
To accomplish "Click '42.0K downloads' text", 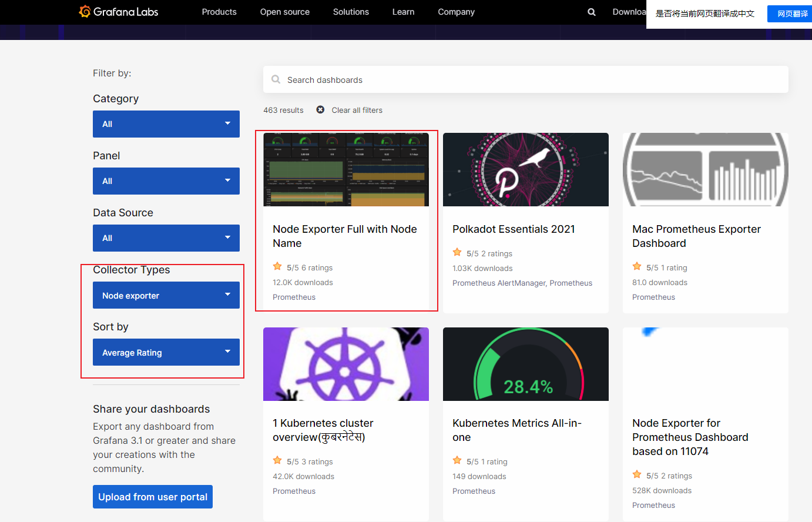I will pos(303,476).
